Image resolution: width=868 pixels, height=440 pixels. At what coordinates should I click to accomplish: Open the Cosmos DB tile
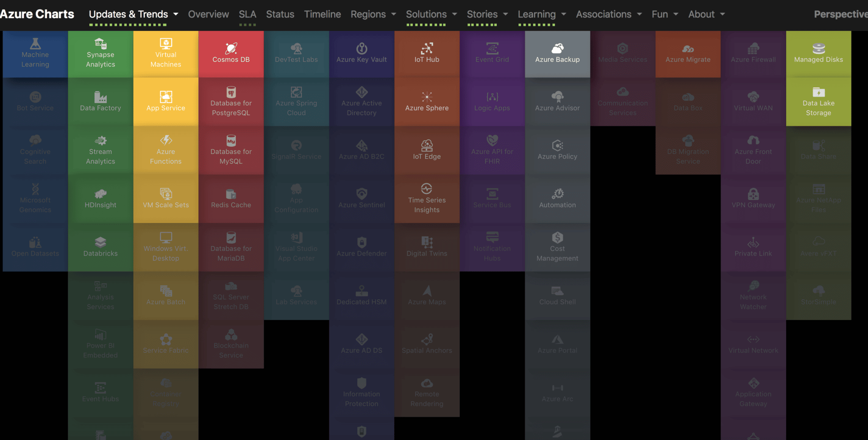pyautogui.click(x=231, y=54)
